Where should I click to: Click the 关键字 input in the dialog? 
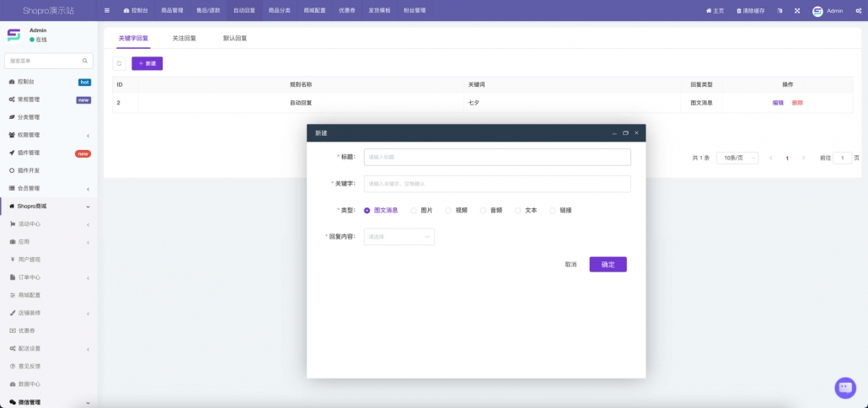tap(497, 184)
